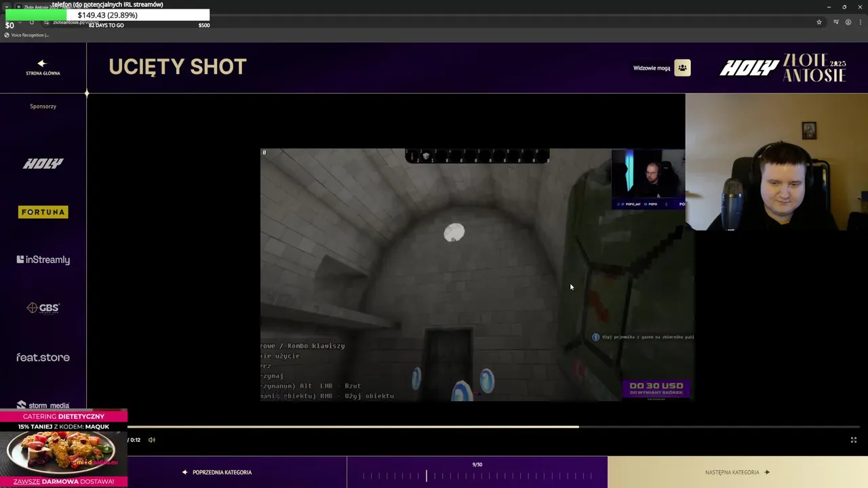Open the inStreamly sponsor logo
The image size is (868, 488).
tap(43, 260)
